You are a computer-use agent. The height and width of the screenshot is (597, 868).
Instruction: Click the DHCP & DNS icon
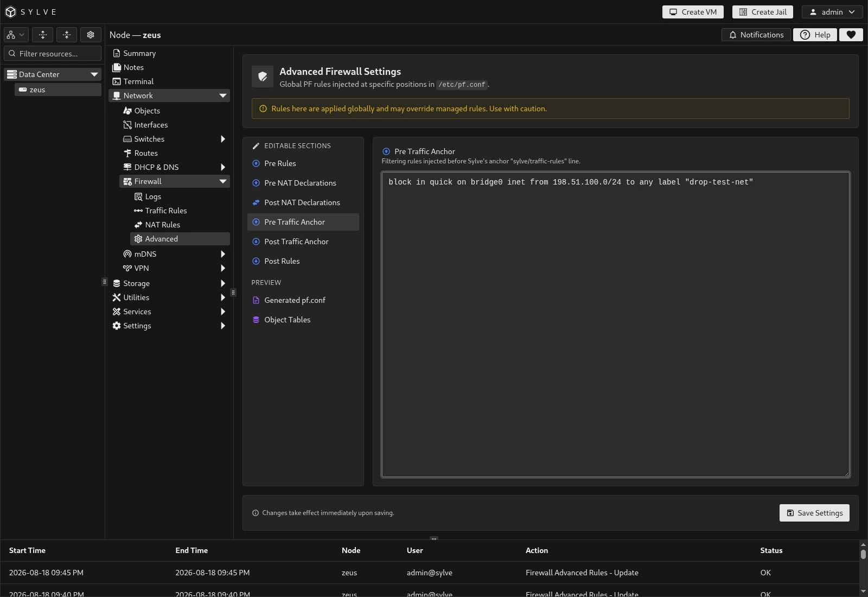pyautogui.click(x=127, y=167)
